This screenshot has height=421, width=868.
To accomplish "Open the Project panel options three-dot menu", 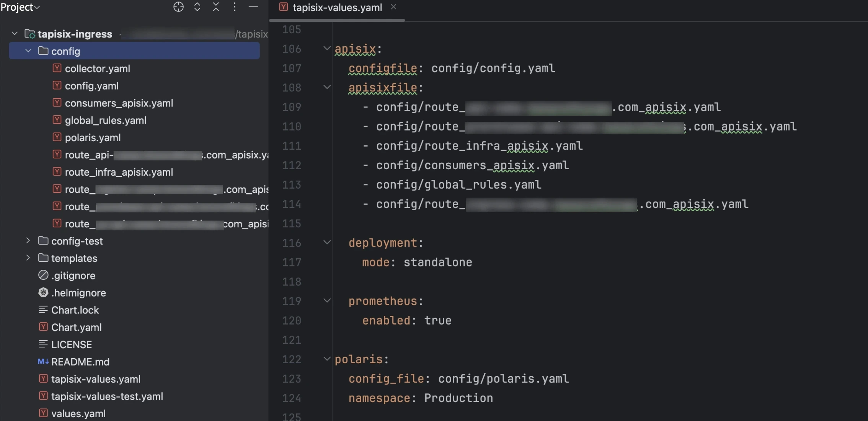I will click(x=235, y=7).
